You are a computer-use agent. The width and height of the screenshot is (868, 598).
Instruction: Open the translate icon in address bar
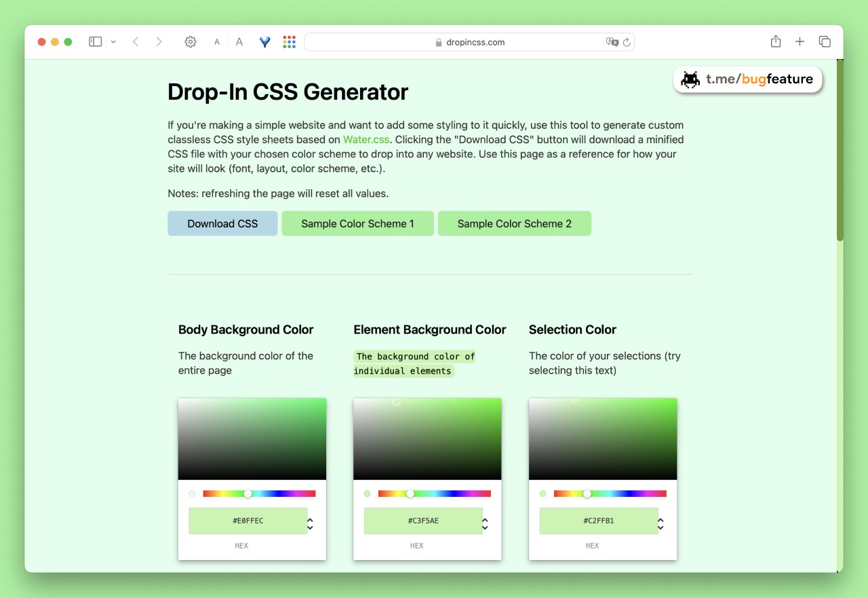coord(612,42)
